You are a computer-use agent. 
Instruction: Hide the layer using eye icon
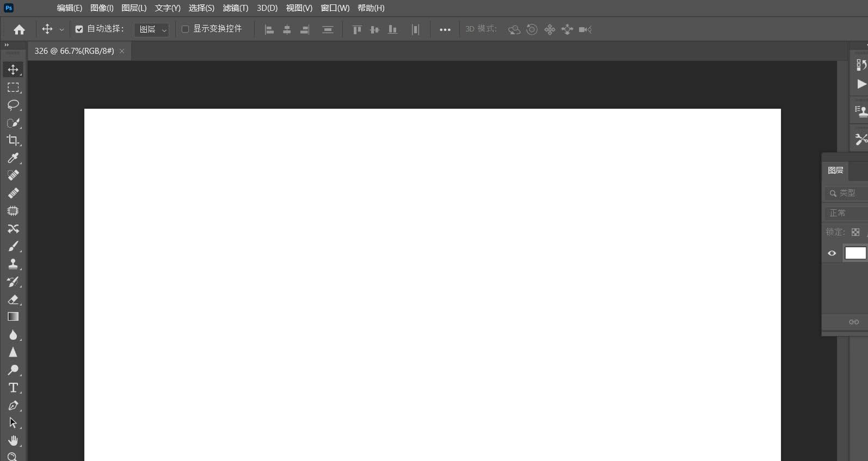832,253
